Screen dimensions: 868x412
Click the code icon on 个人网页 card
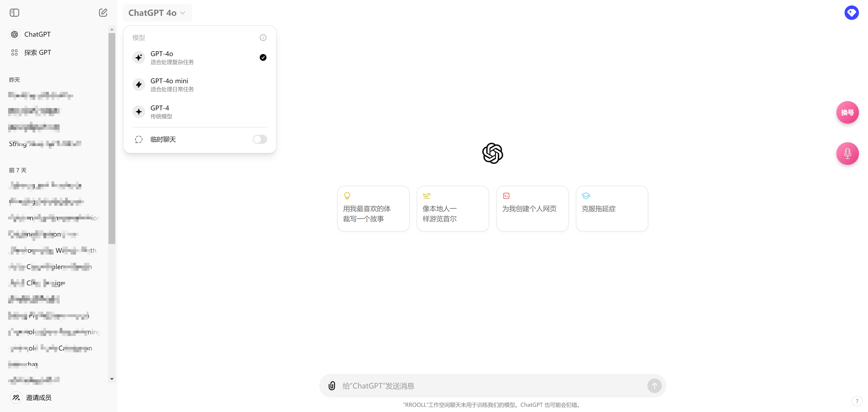click(x=506, y=196)
